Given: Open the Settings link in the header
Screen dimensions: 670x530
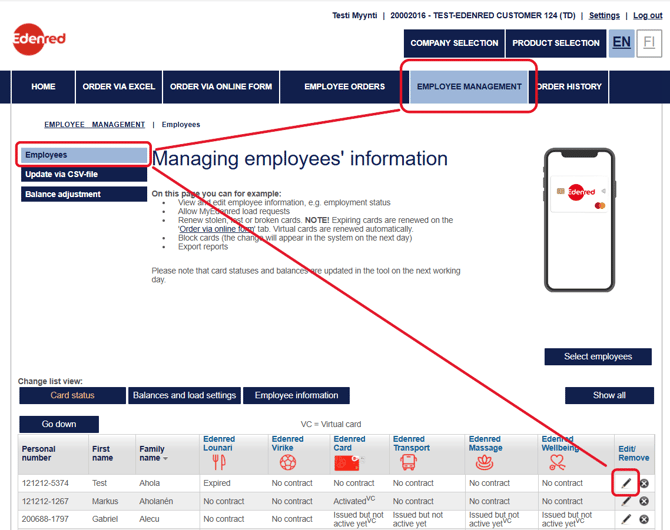Looking at the screenshot, I should pyautogui.click(x=604, y=16).
